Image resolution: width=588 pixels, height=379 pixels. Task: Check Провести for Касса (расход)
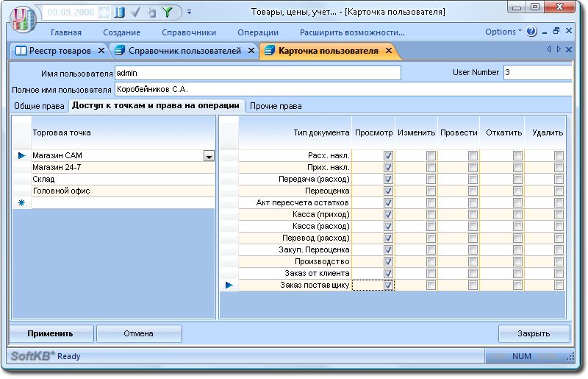pos(473,226)
